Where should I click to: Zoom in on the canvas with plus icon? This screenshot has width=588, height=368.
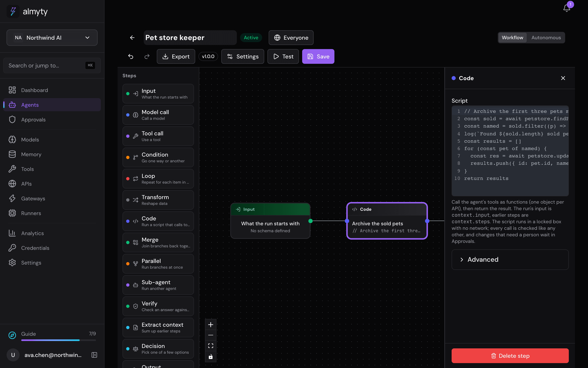pyautogui.click(x=211, y=325)
